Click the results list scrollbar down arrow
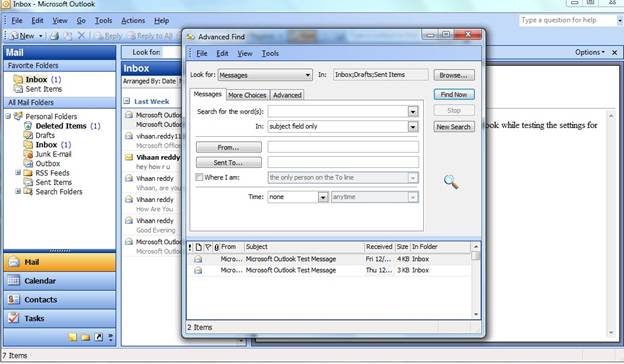 point(476,315)
